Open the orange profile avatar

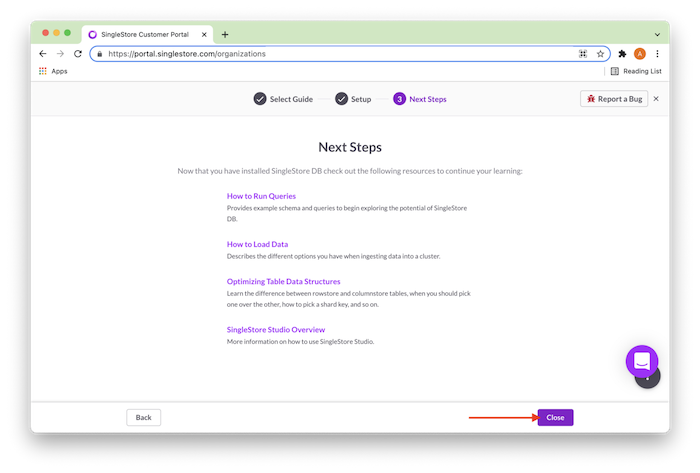click(x=640, y=54)
